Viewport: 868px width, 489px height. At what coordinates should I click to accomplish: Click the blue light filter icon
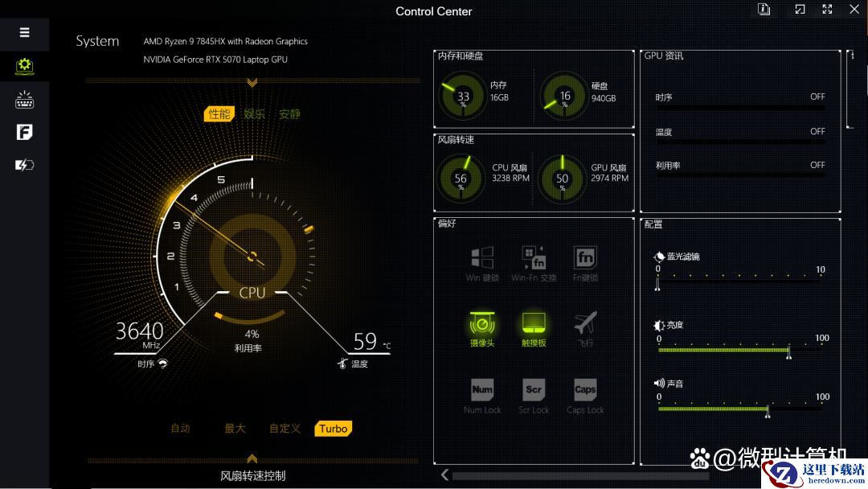coord(659,257)
